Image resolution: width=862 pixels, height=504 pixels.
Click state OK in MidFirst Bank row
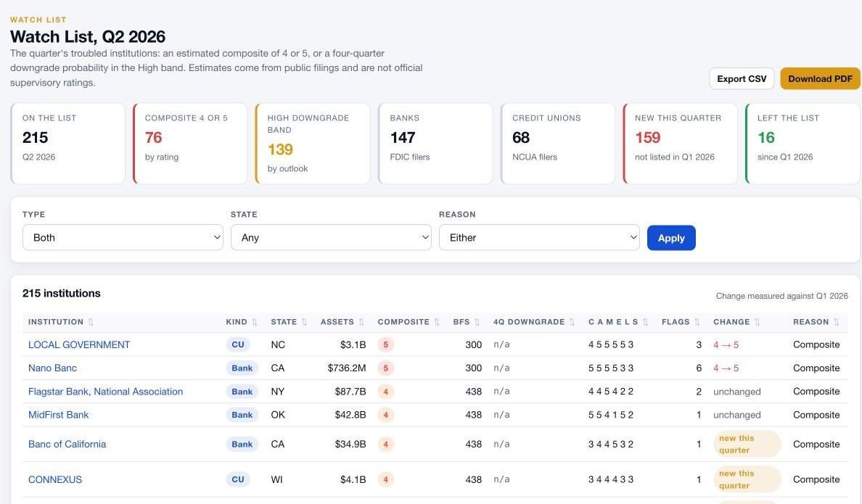(x=278, y=415)
